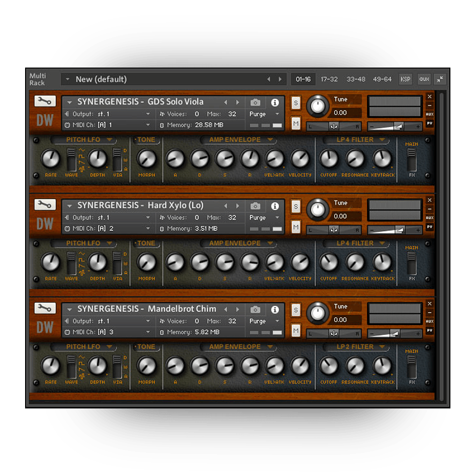
Task: Remove the GDS Solo Viola instrument with X
Action: pyautogui.click(x=429, y=97)
